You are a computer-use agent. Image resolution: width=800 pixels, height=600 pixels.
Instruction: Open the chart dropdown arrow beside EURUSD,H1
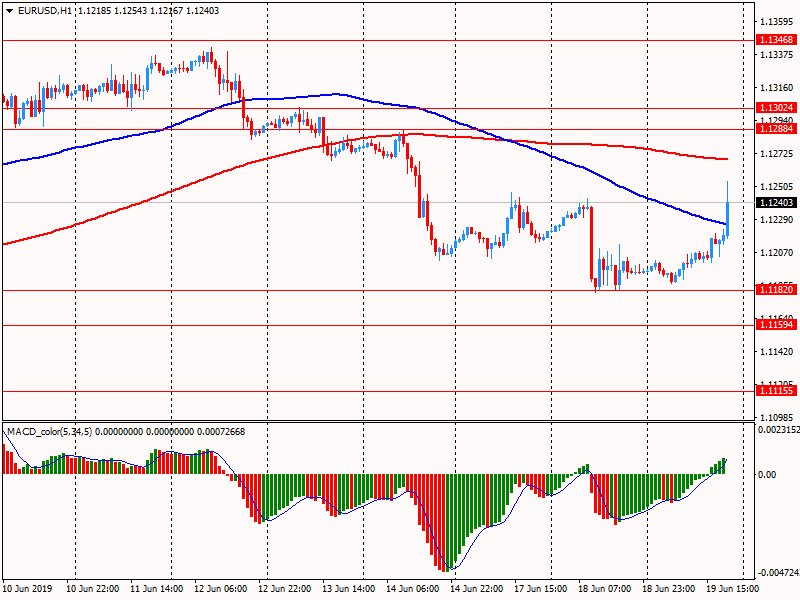pyautogui.click(x=10, y=11)
